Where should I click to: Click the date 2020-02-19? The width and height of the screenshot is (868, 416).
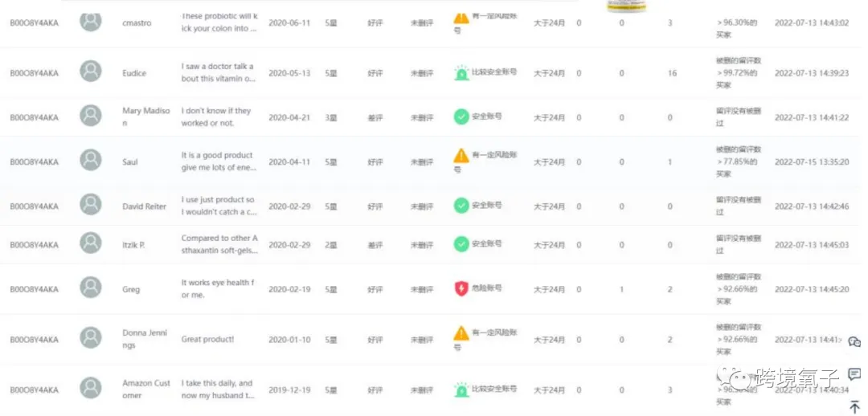[289, 289]
